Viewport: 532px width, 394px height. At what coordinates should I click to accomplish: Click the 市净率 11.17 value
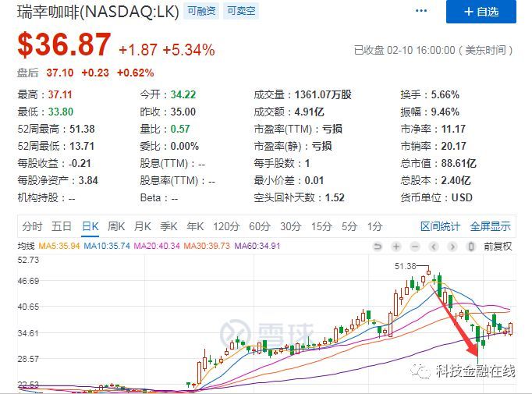click(x=453, y=129)
